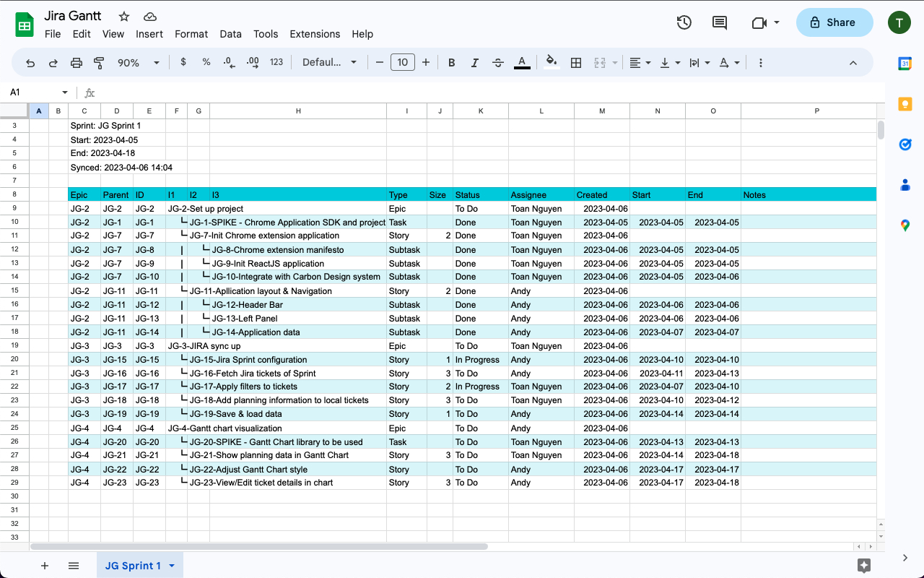
Task: Toggle bold formatting
Action: 451,62
